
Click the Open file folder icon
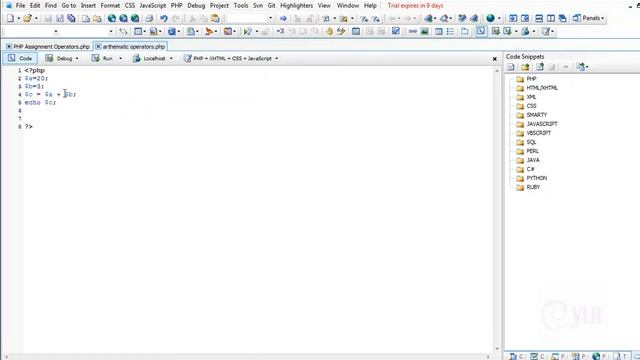27,18
